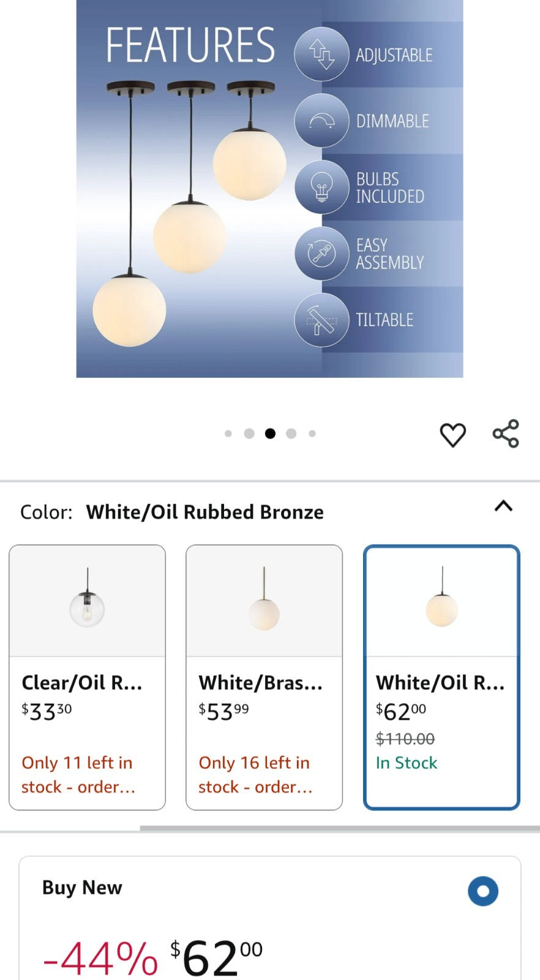The width and height of the screenshot is (540, 980).
Task: Tap the share icon
Action: (506, 434)
